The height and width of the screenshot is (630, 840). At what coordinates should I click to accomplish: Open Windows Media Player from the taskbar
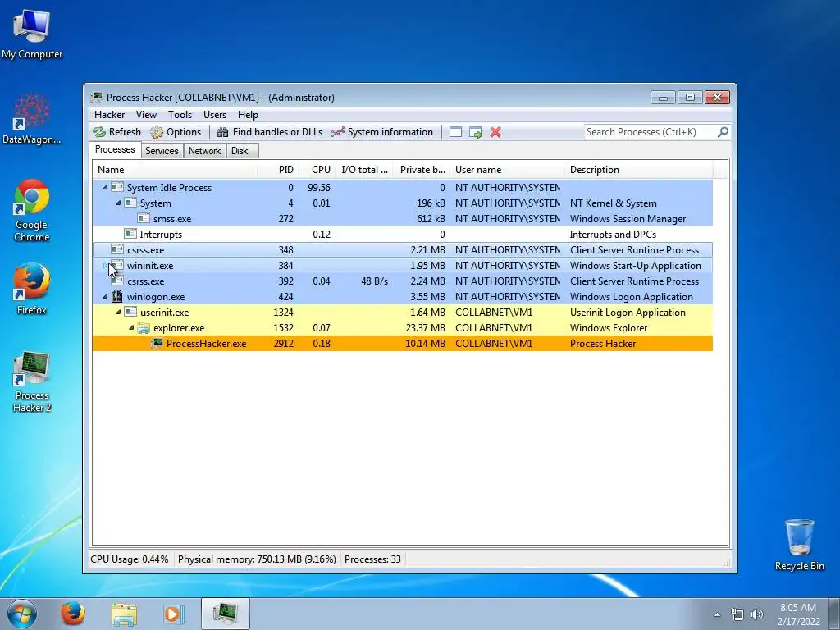pos(174,614)
